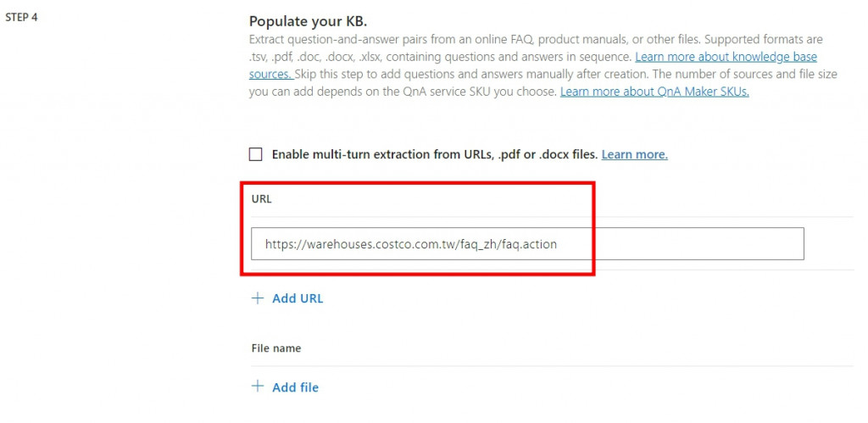Click the URL column header label
The image size is (868, 423).
261,200
